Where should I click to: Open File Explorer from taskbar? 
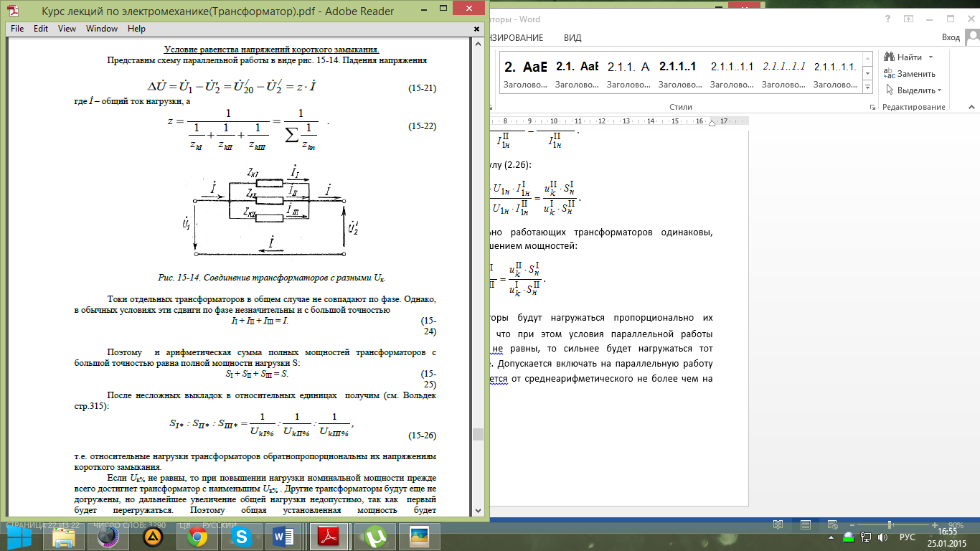coord(64,537)
